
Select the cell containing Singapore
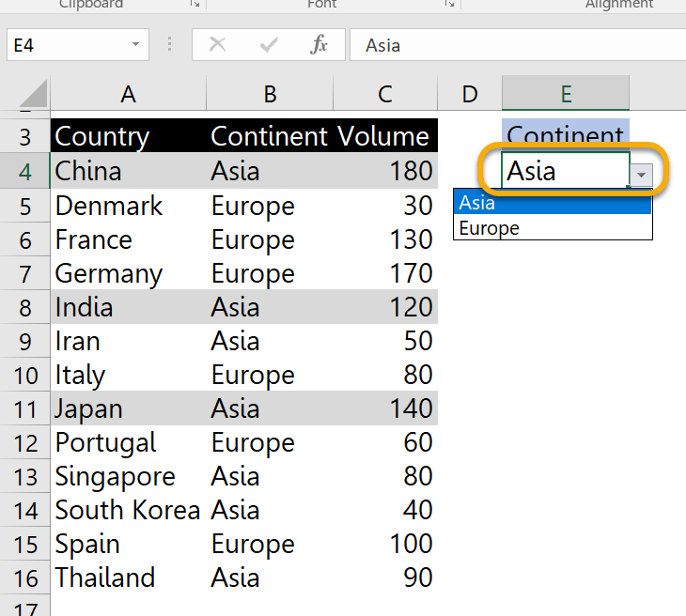(129, 476)
